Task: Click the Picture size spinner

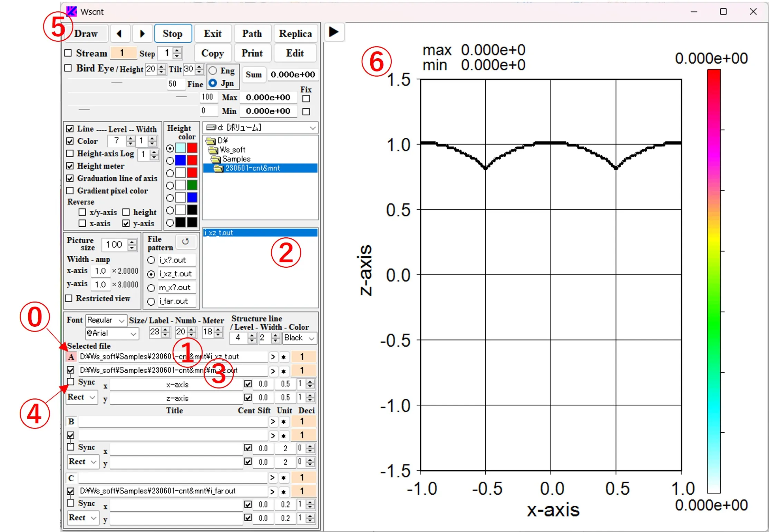Action: (132, 245)
